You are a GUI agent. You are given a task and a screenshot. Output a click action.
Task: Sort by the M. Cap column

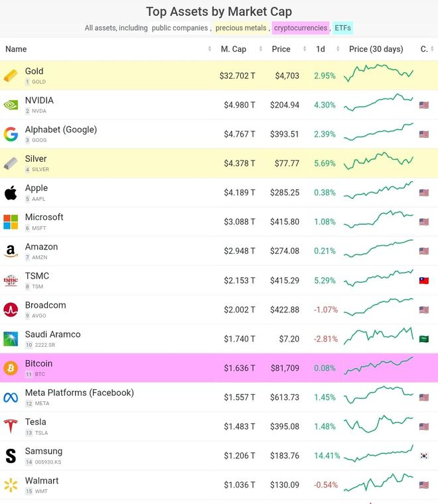(234, 49)
